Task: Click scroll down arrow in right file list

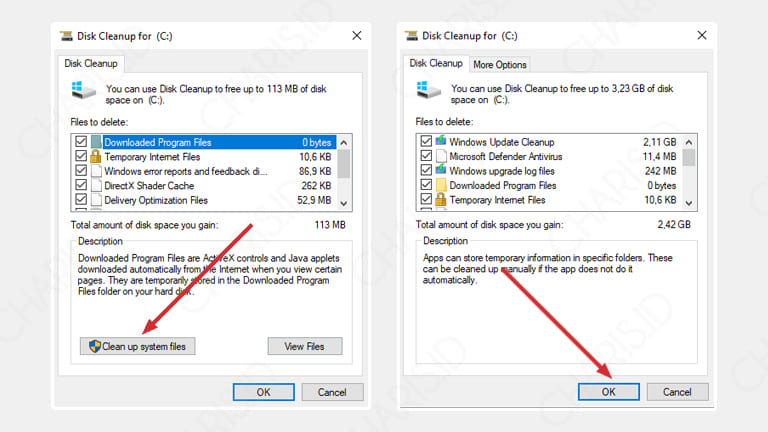Action: [x=689, y=203]
